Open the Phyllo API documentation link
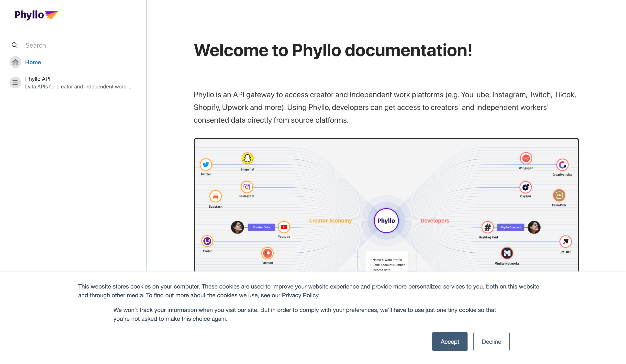626x364 pixels. click(38, 79)
